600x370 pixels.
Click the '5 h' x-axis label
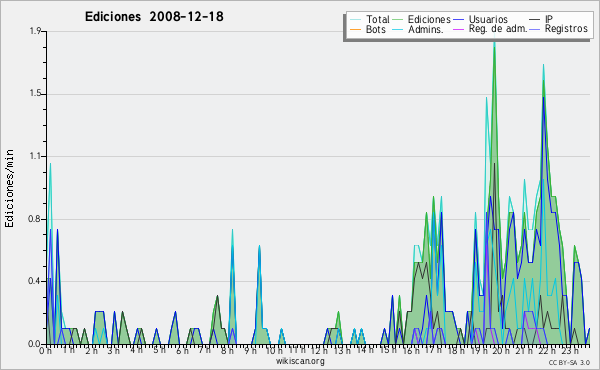pyautogui.click(x=159, y=350)
